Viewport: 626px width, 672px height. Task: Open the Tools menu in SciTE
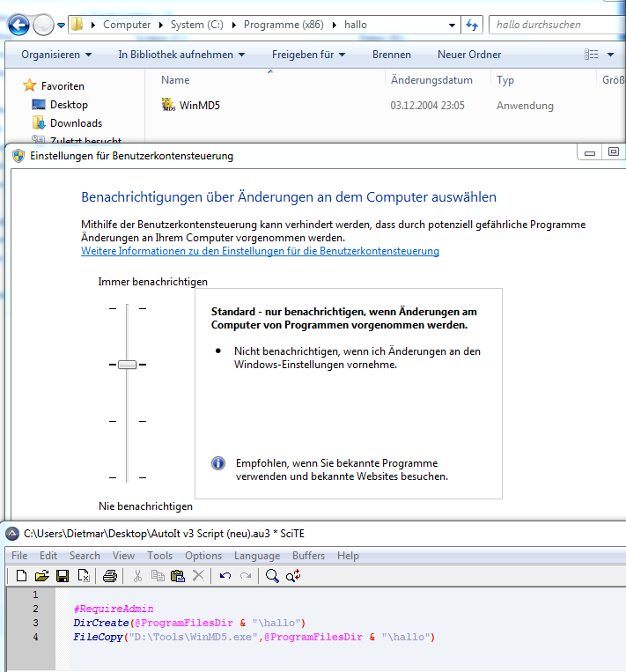point(159,556)
